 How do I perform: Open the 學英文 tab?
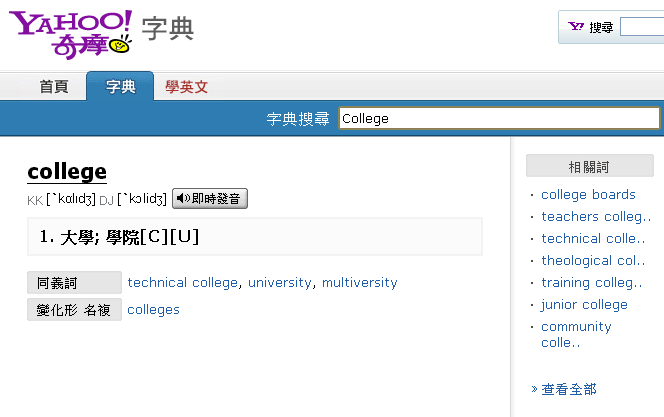(186, 87)
